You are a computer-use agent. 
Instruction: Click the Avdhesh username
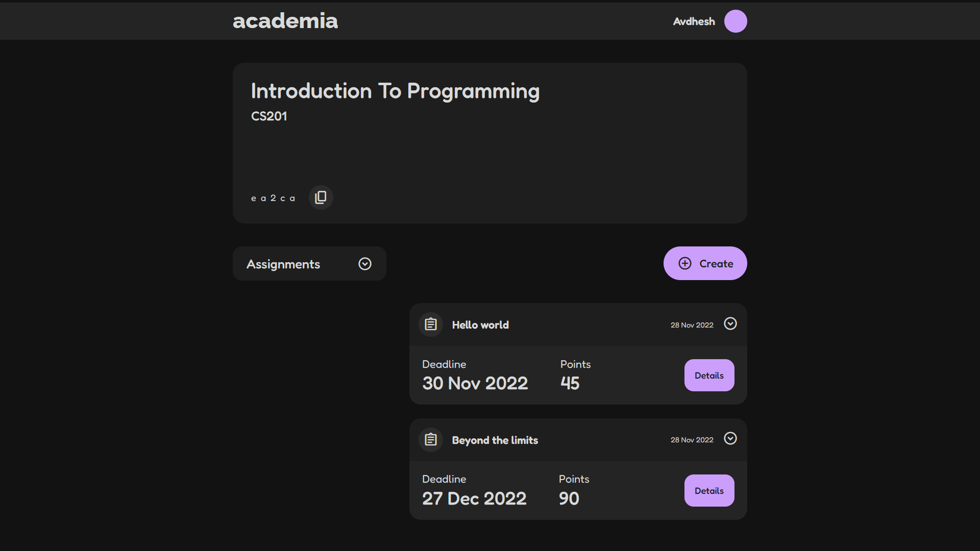(694, 21)
